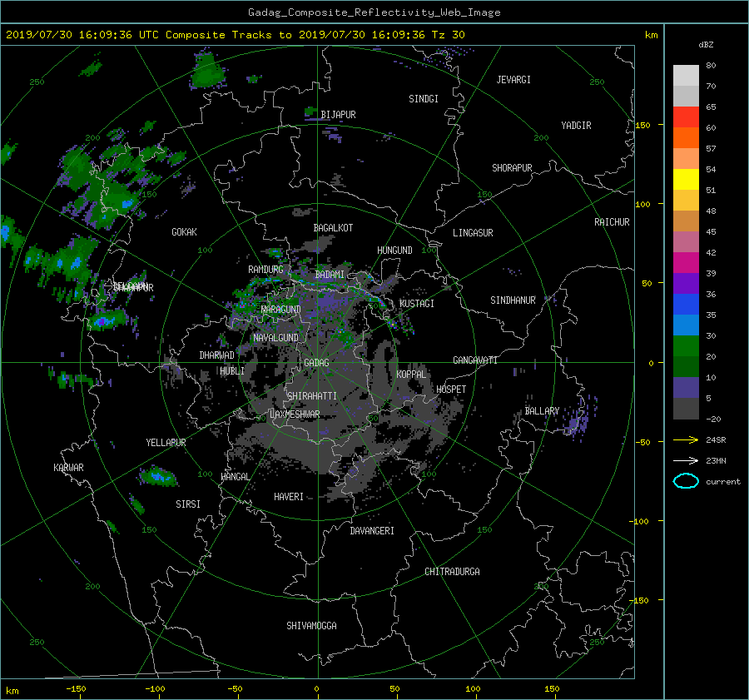Click the KUSTAGI city label

417,304
